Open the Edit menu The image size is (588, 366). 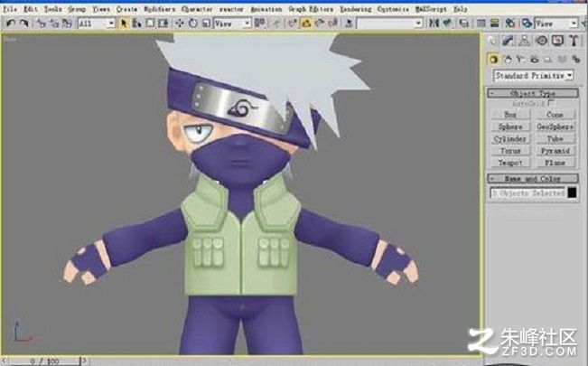(x=31, y=9)
